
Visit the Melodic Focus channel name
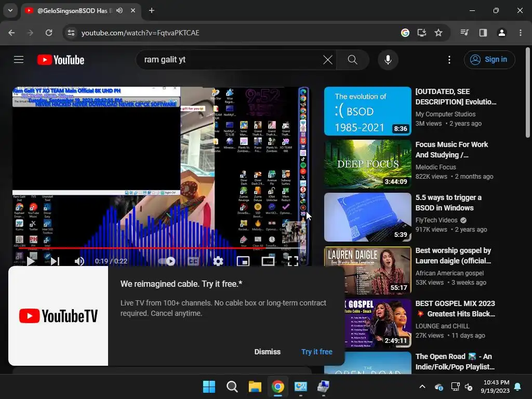click(435, 167)
